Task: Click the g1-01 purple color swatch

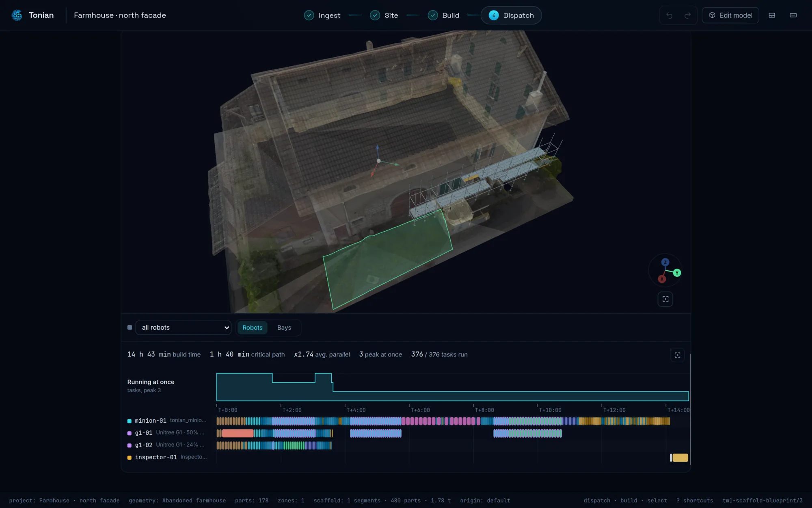Action: click(x=130, y=433)
